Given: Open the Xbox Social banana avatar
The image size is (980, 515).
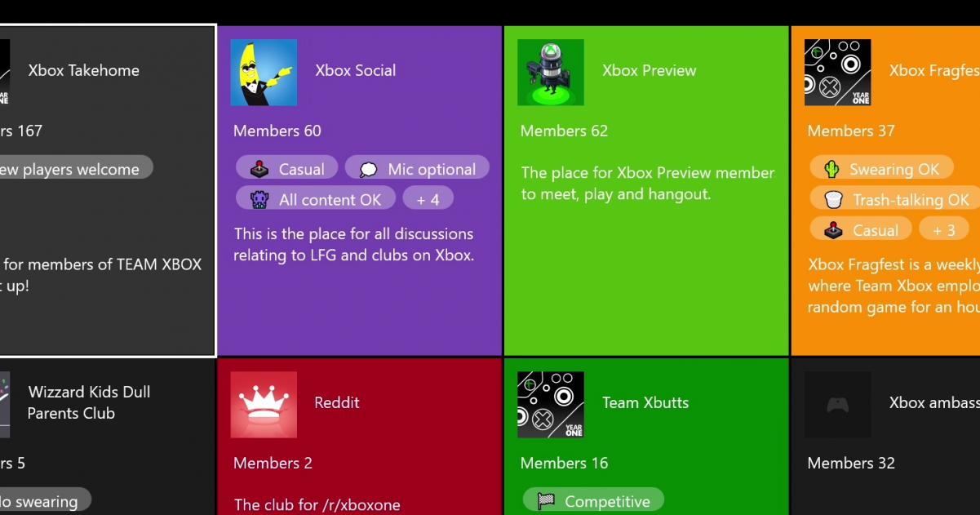Looking at the screenshot, I should [264, 73].
